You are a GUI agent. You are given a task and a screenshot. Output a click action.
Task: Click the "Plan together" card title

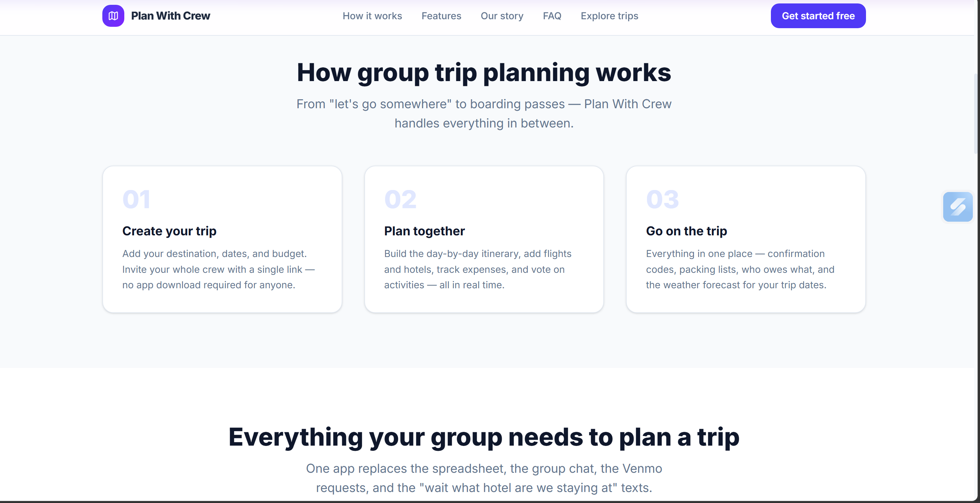point(424,231)
